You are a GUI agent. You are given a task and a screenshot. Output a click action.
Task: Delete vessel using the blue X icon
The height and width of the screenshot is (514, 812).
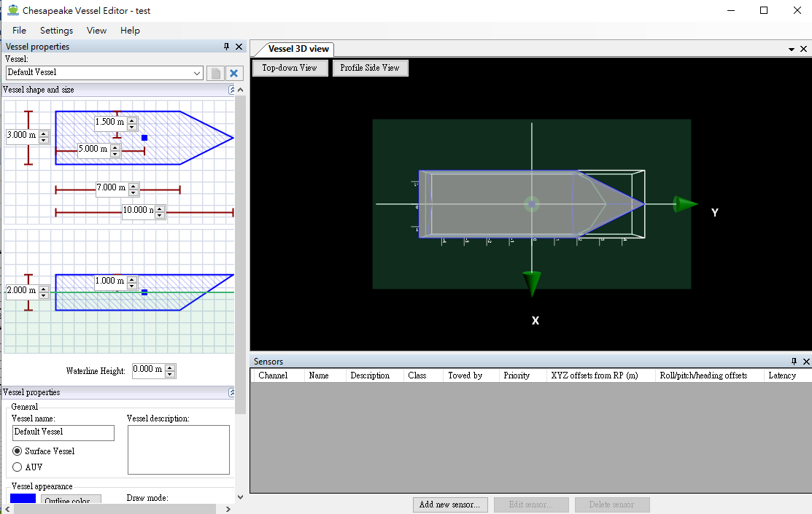[x=234, y=73]
